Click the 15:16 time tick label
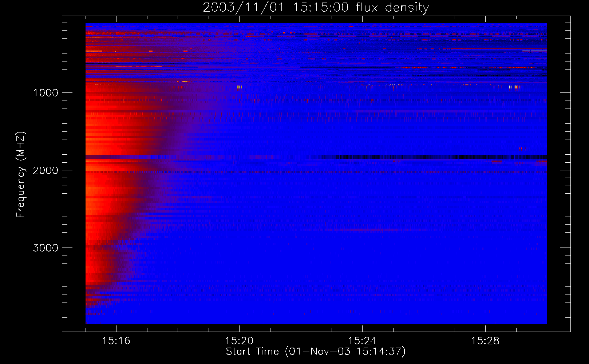The width and height of the screenshot is (589, 364). click(x=116, y=341)
